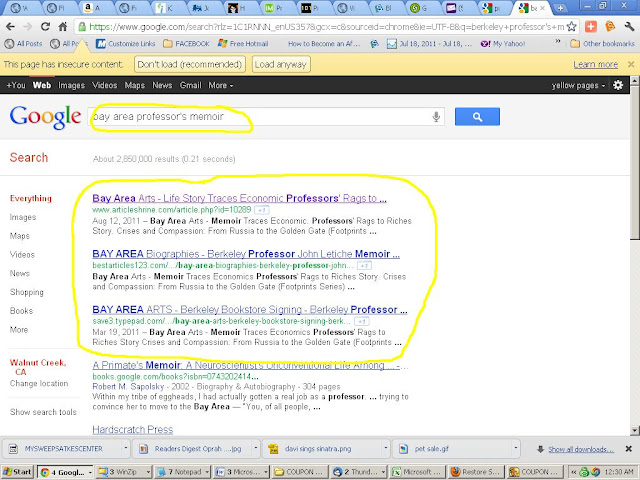Start voice search with the microphone icon
Image resolution: width=640 pixels, height=480 pixels.
pos(436,117)
